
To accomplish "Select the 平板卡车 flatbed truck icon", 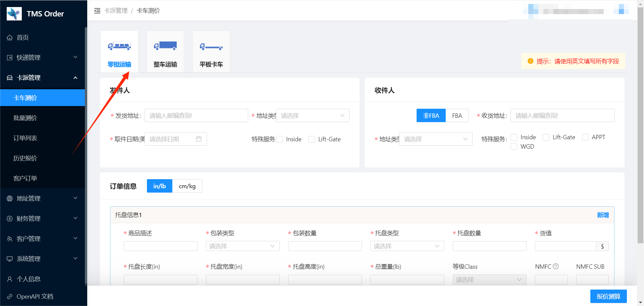I will pos(211,47).
